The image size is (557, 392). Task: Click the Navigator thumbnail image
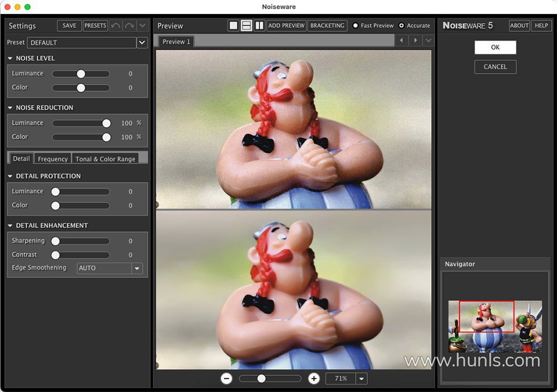pos(495,326)
